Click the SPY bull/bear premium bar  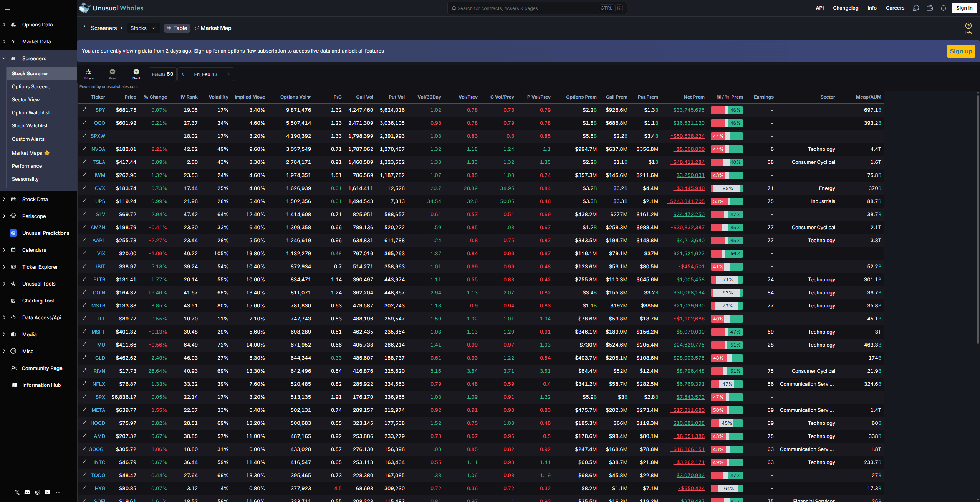(727, 110)
